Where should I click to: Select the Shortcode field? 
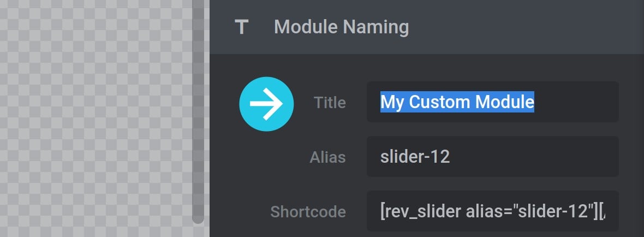tap(492, 211)
